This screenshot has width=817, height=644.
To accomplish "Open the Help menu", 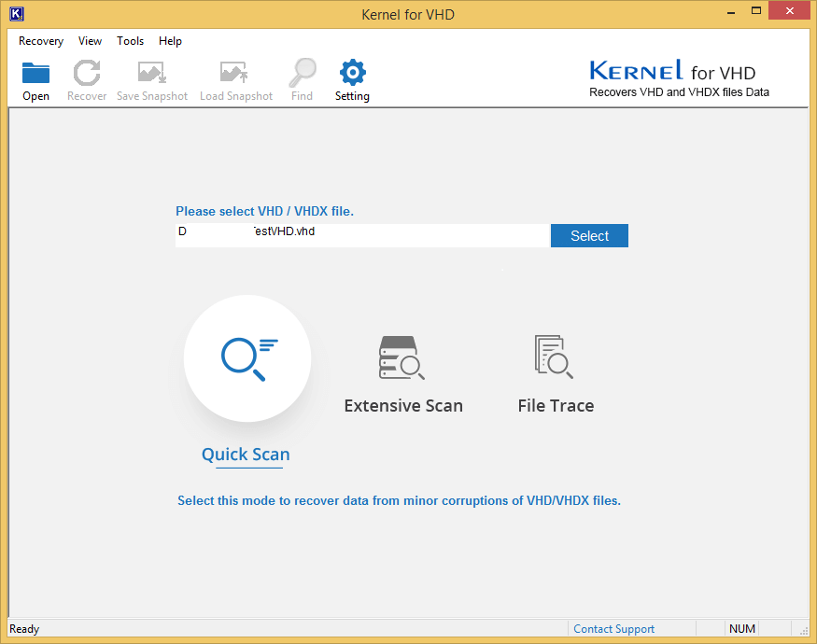I will pyautogui.click(x=170, y=41).
